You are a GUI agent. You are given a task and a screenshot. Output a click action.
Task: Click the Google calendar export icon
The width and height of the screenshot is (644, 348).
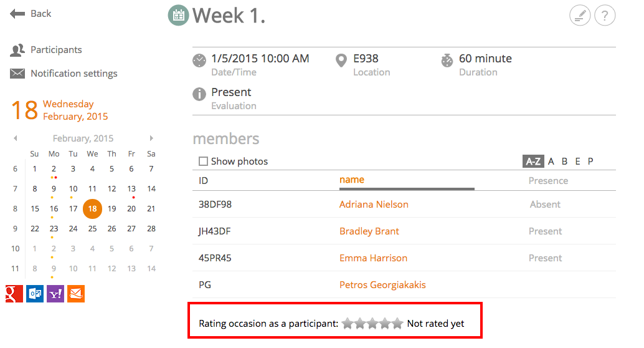click(x=14, y=294)
